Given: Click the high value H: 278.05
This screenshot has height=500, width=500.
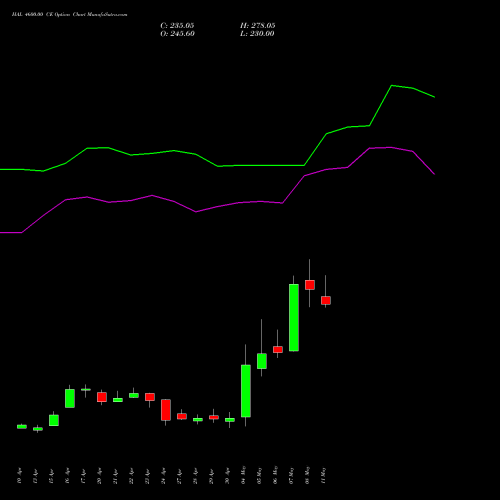Looking at the screenshot, I should (258, 26).
